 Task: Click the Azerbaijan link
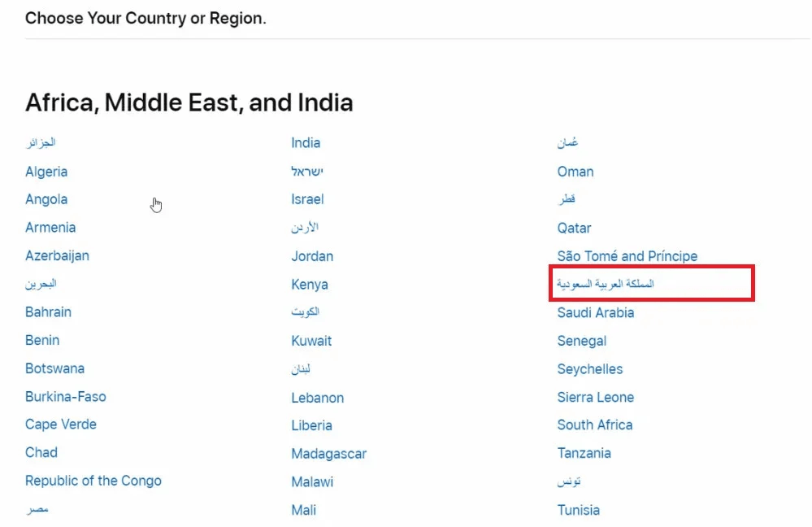(x=57, y=255)
